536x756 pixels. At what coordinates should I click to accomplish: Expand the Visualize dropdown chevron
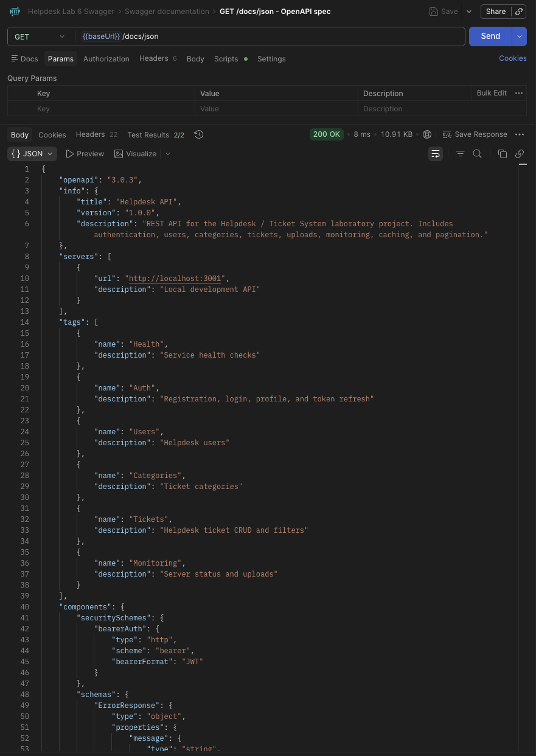tap(168, 154)
